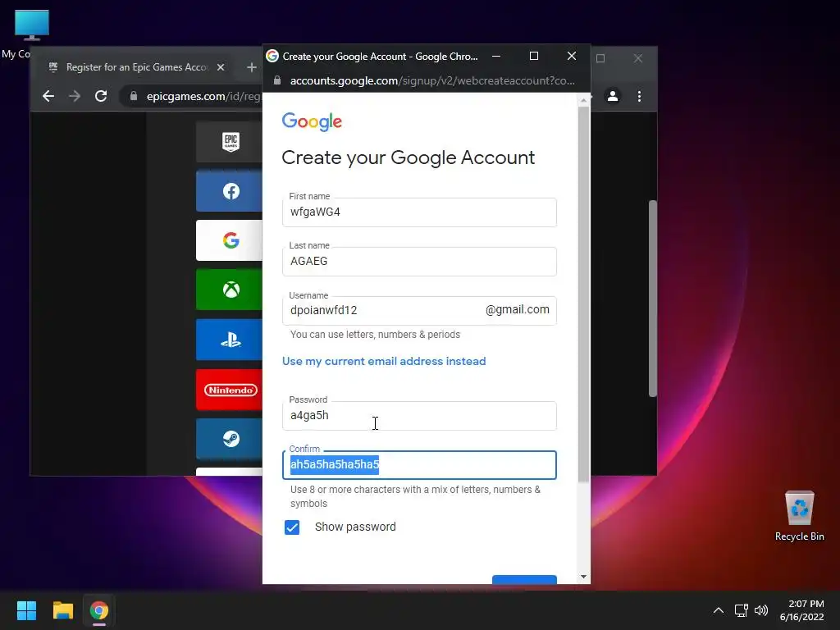Image resolution: width=840 pixels, height=630 pixels.
Task: Click the blue button at the form bottom
Action: 524,580
